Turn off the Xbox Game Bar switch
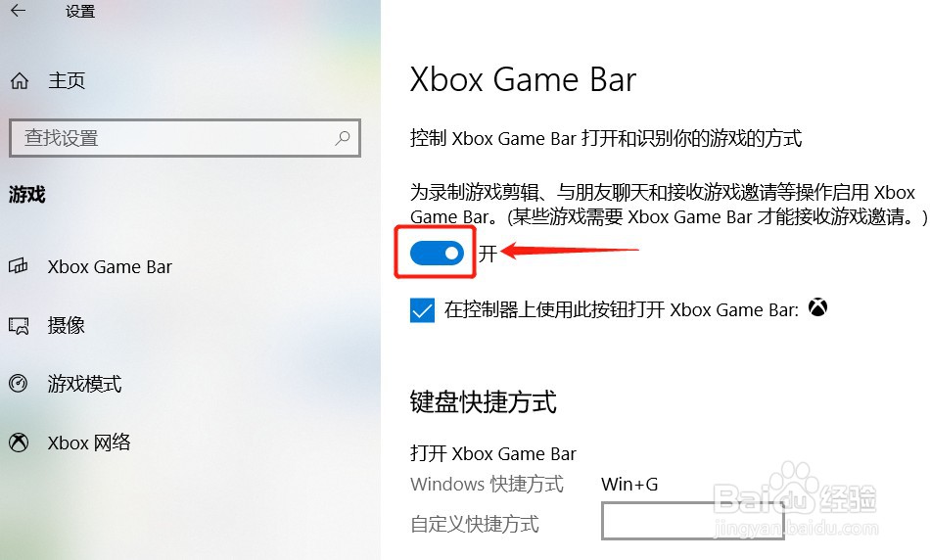This screenshot has height=560, width=930. [x=438, y=254]
